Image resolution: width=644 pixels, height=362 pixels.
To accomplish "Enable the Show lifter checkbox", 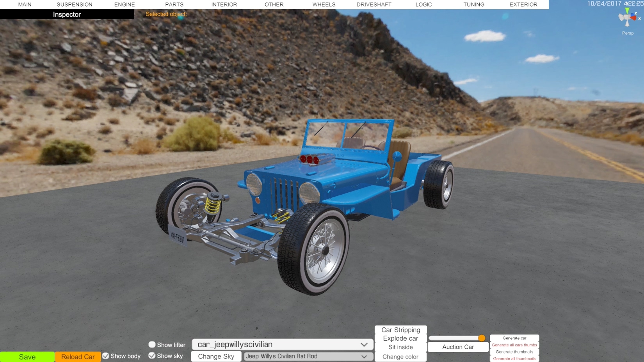I will [x=152, y=344].
